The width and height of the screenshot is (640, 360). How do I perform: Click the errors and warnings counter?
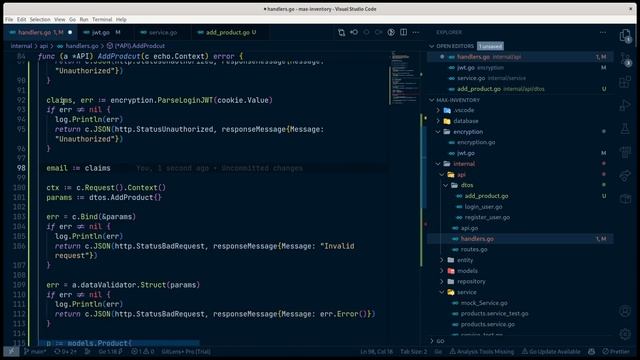142,351
